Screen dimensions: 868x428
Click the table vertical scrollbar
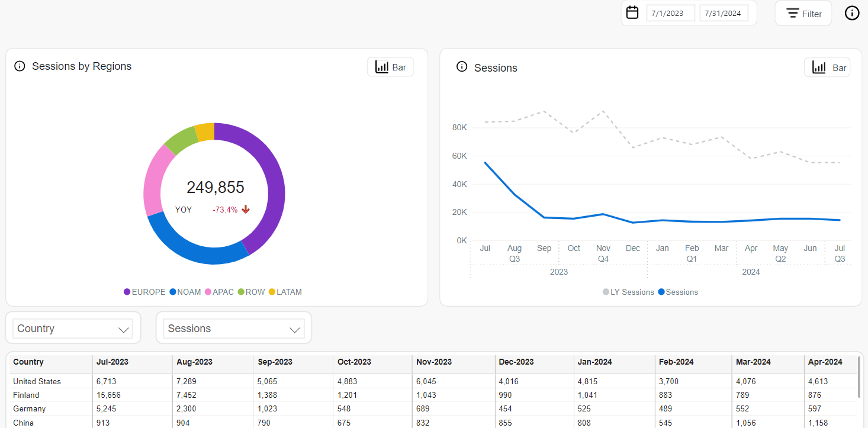click(x=859, y=377)
